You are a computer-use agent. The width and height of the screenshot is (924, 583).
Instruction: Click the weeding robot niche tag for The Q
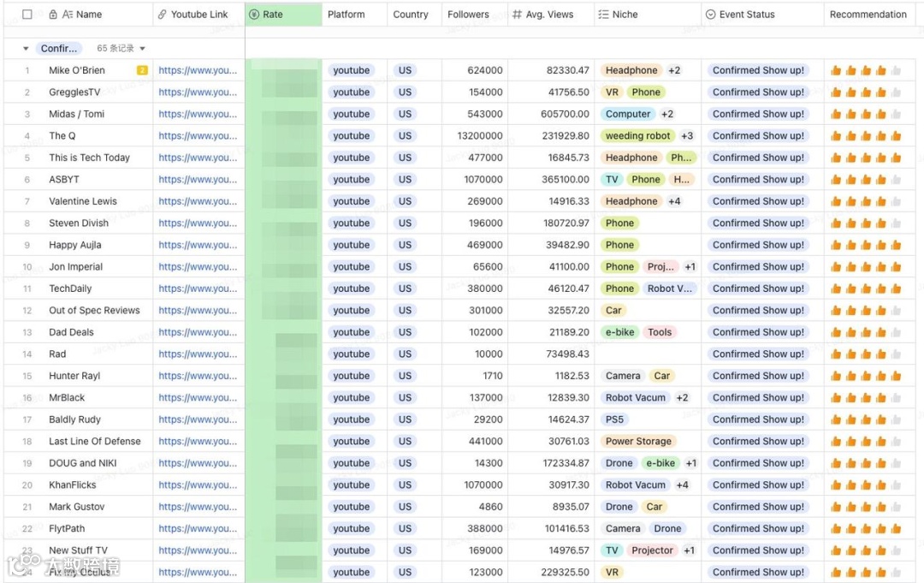[x=637, y=135]
